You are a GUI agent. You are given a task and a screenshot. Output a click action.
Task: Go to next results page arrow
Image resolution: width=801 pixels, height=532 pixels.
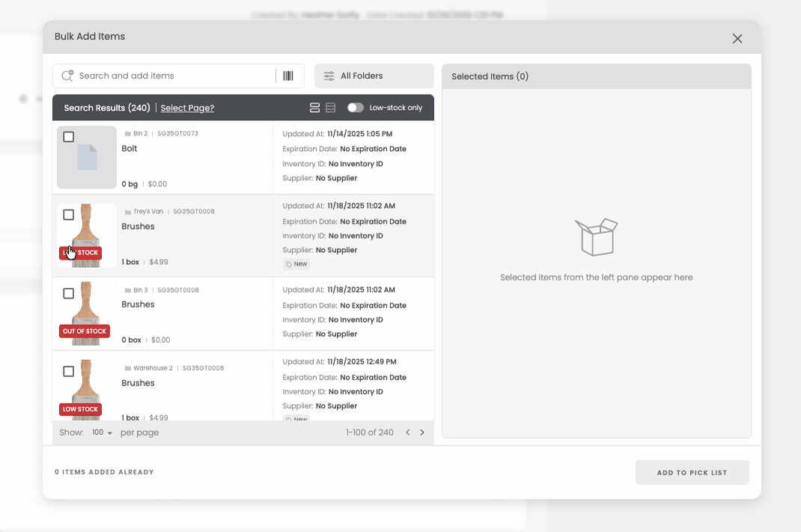422,432
